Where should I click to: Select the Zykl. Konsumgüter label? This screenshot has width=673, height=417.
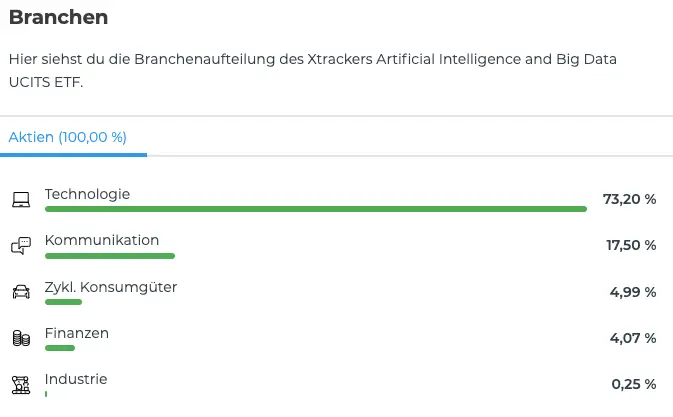pyautogui.click(x=111, y=287)
